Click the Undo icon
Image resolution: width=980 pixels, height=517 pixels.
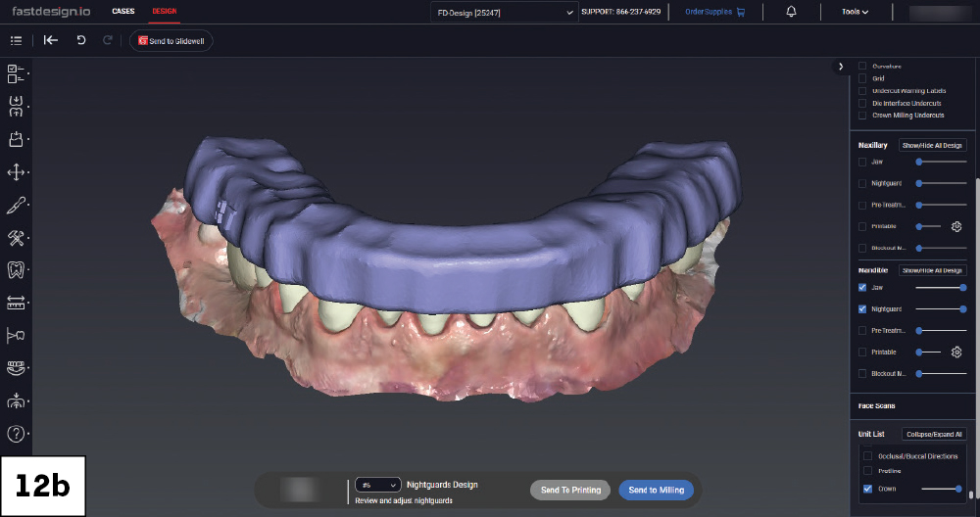80,40
